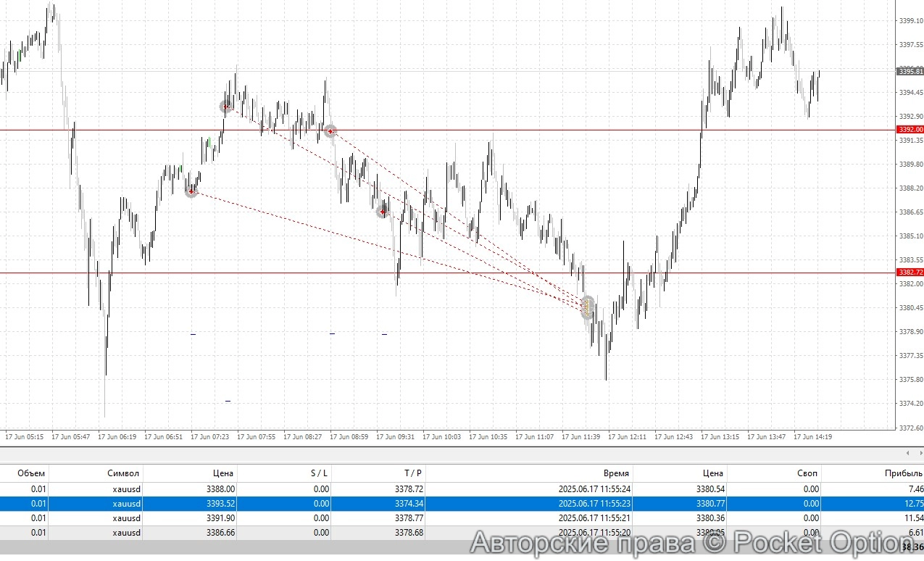This screenshot has height=561, width=924.
Task: Click the S/L column header
Action: point(317,473)
